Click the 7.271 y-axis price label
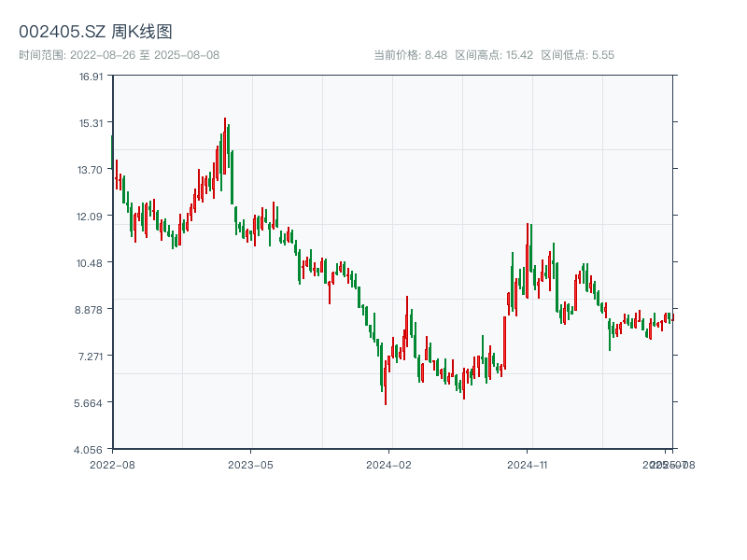Screen dimensions: 747x560 coord(91,356)
